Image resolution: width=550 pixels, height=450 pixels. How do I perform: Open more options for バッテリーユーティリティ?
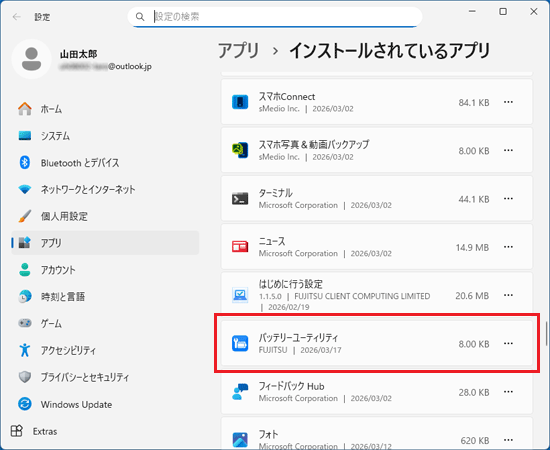click(508, 343)
